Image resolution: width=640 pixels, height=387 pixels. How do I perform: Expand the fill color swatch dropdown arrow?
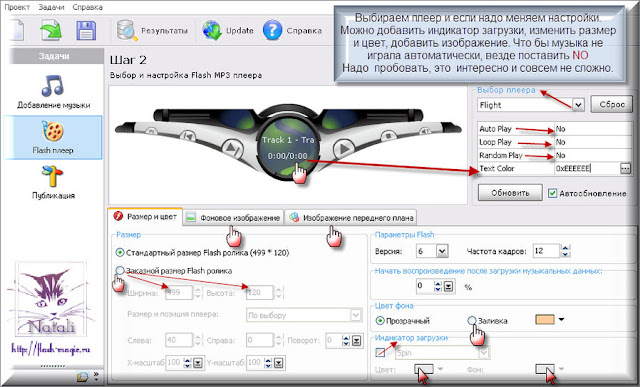pos(562,319)
